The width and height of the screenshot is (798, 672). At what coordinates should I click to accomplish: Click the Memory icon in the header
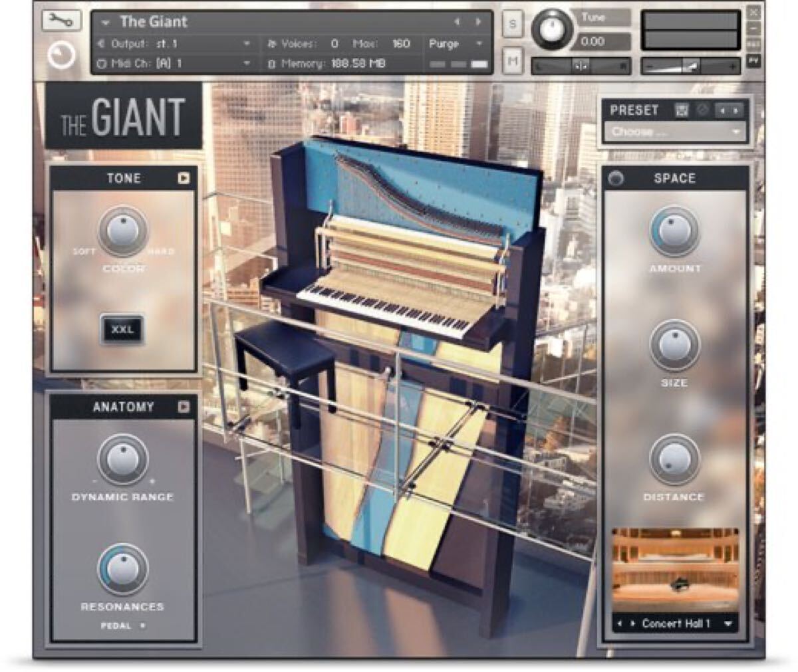(x=271, y=64)
